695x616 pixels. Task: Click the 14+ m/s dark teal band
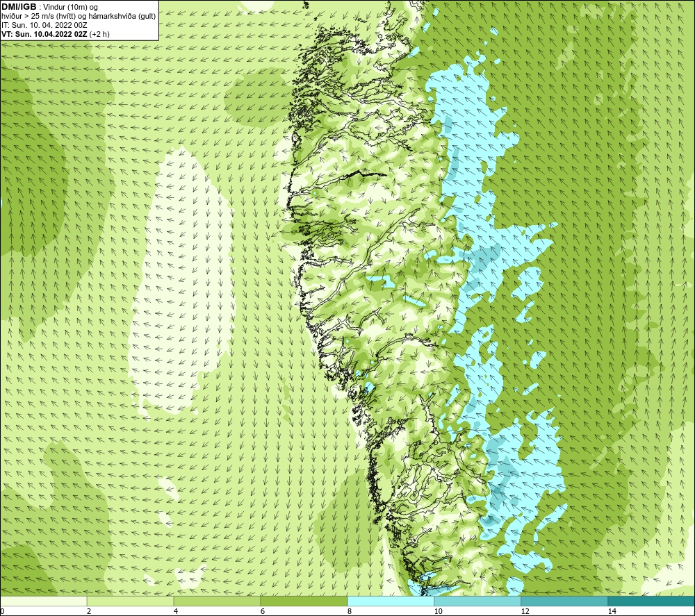[x=651, y=601]
